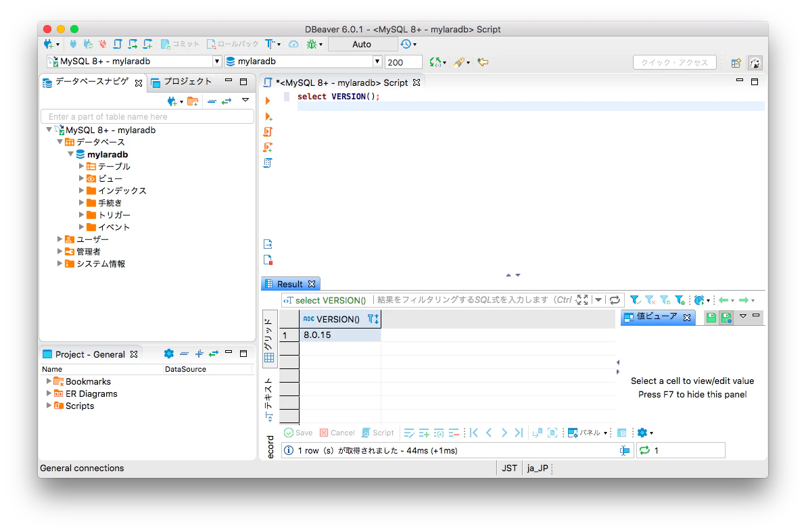
Task: Click the apply filter funnel icon
Action: pos(635,300)
